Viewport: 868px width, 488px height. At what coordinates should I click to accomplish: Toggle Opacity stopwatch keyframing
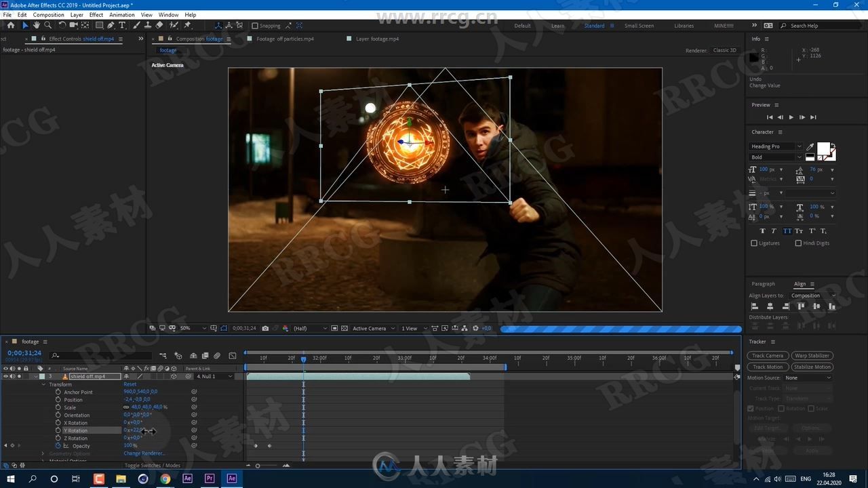[58, 446]
